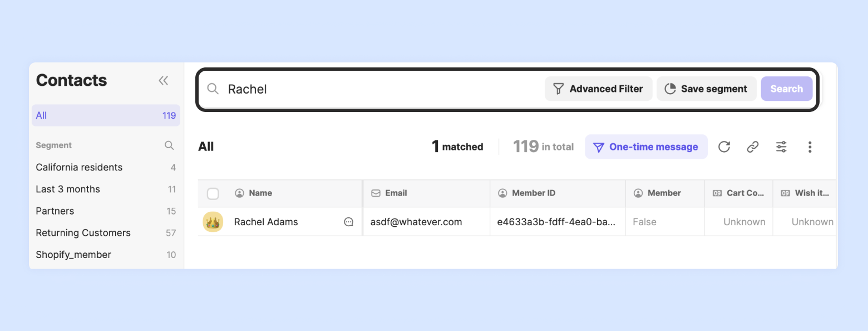Open chat with Rachel Adams

349,222
